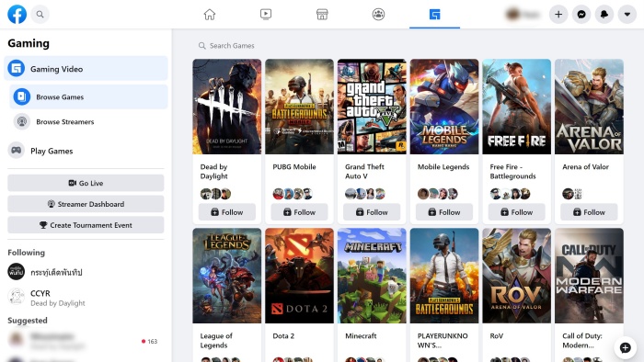The height and width of the screenshot is (362, 644).
Task: Click the 'PUBG Mobile' card title
Action: click(294, 167)
